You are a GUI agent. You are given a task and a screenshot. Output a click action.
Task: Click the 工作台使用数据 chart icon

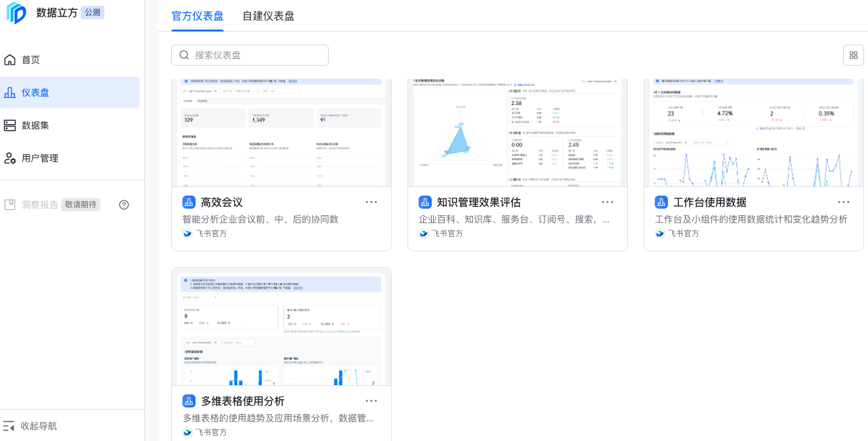click(x=661, y=202)
